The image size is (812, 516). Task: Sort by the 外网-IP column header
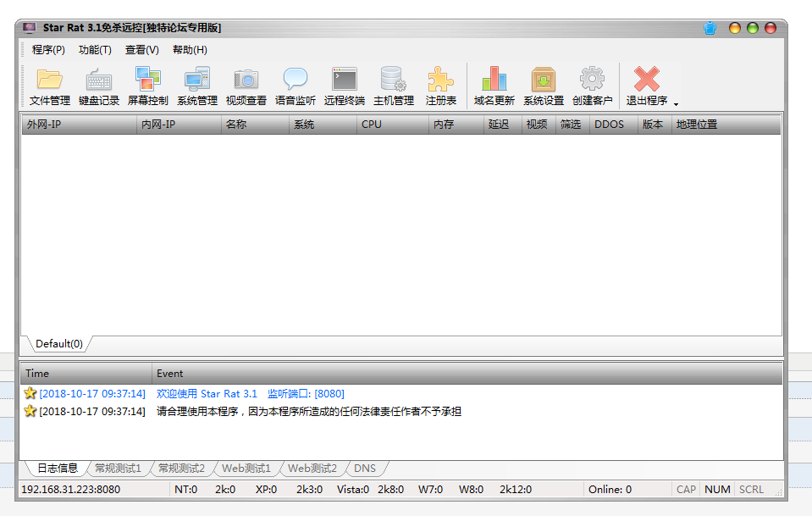pyautogui.click(x=80, y=125)
